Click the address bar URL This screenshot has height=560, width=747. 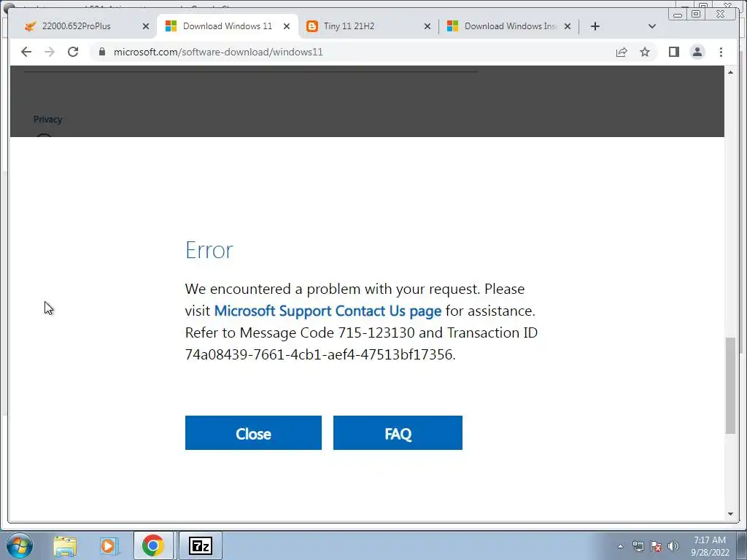218,52
